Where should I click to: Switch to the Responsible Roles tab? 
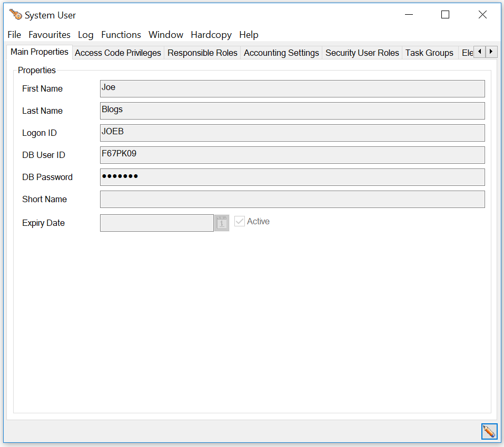(202, 53)
